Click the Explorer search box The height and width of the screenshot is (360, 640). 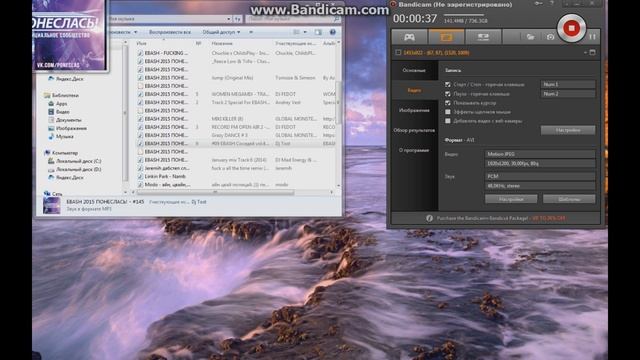[293, 19]
